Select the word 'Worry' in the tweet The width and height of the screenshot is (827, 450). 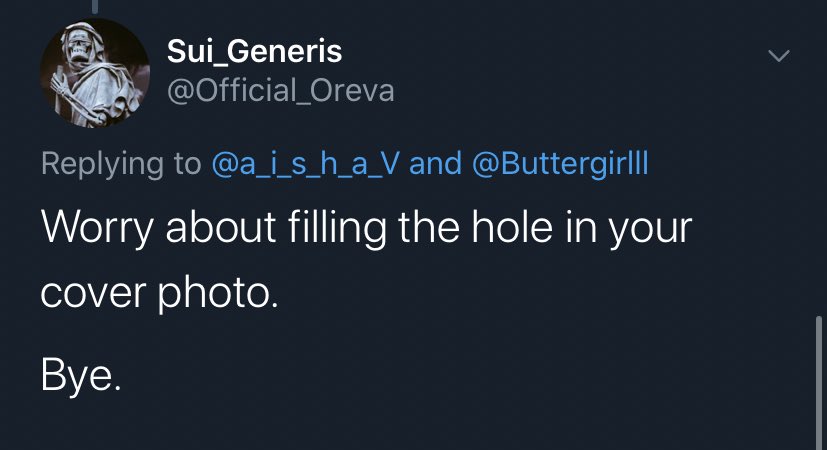[x=95, y=229]
